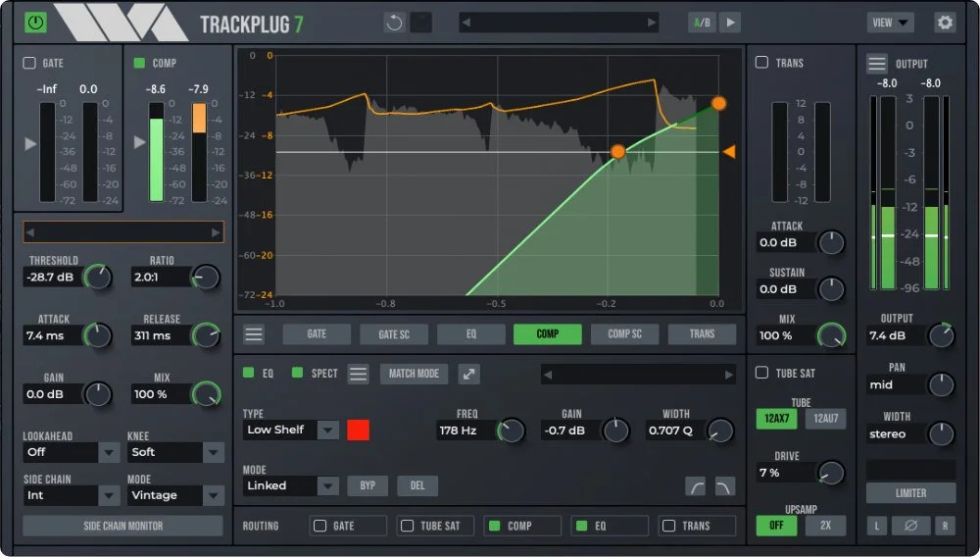Click the DEL button

(417, 486)
